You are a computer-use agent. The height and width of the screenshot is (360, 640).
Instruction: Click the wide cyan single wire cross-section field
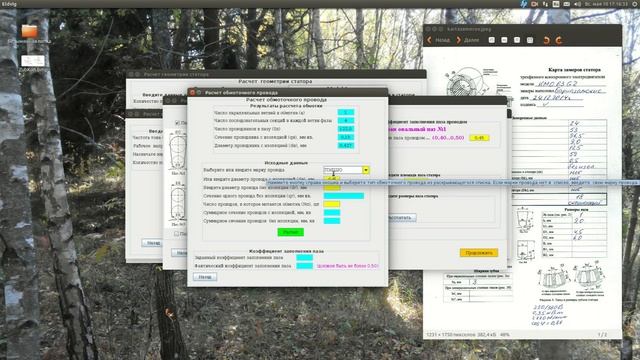click(344, 196)
